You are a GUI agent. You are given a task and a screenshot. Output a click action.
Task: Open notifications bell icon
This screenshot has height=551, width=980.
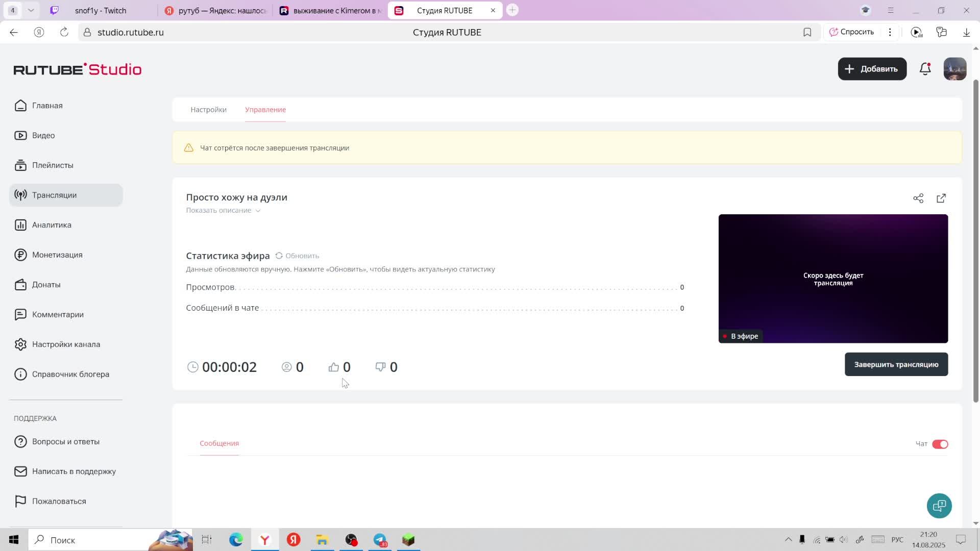click(925, 69)
